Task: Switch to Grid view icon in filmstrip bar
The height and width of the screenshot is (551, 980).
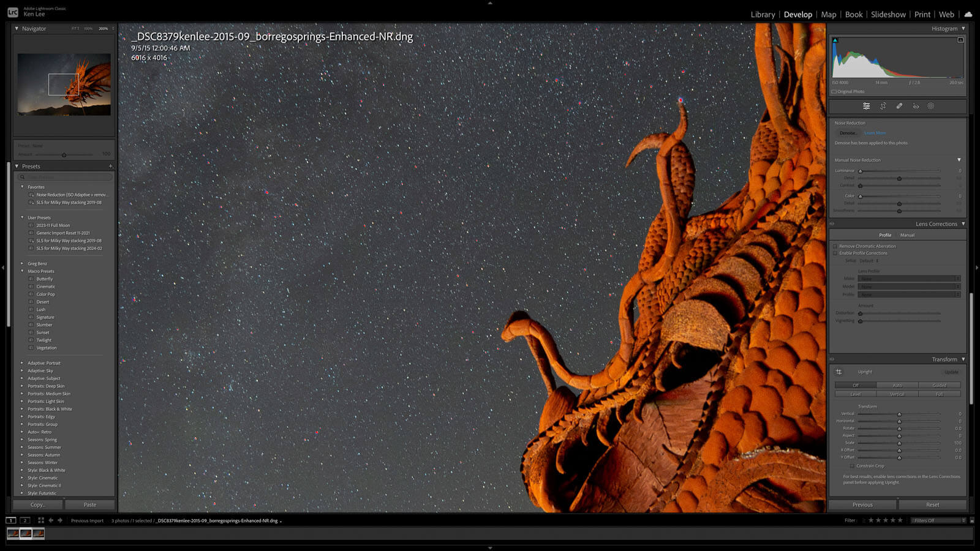Action: click(x=41, y=520)
